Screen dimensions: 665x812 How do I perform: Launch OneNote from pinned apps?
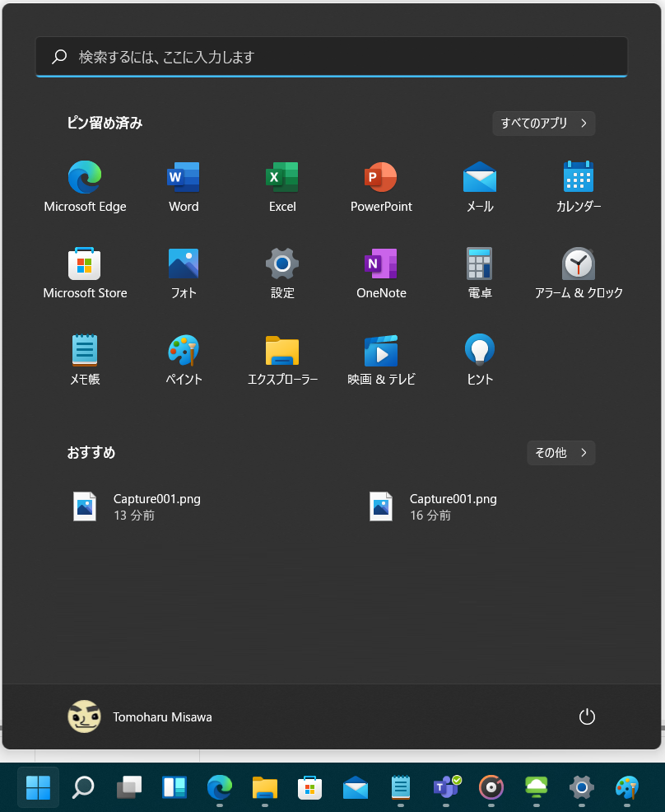click(381, 273)
